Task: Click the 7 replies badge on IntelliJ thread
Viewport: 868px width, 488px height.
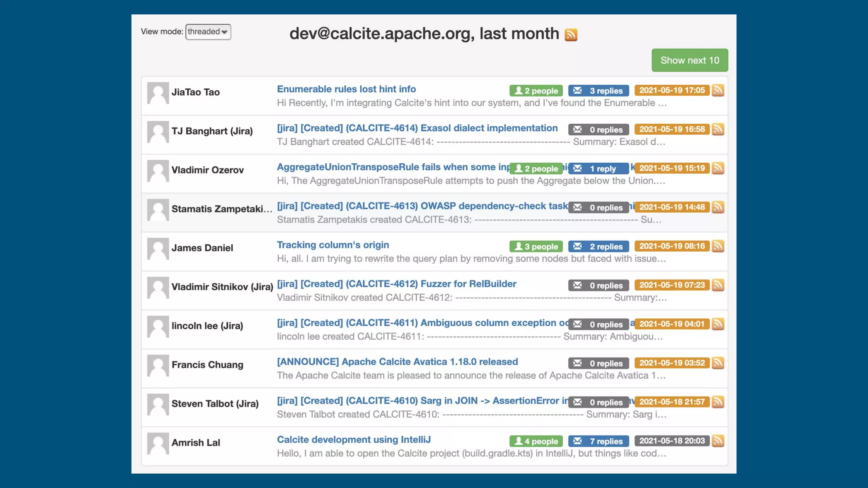Action: pyautogui.click(x=598, y=441)
